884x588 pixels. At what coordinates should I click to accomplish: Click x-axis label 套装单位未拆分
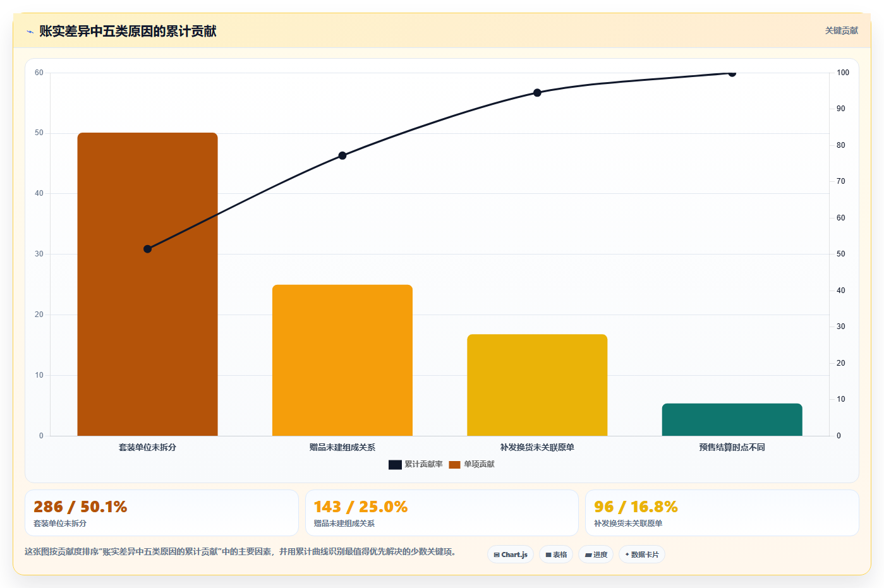pos(147,447)
